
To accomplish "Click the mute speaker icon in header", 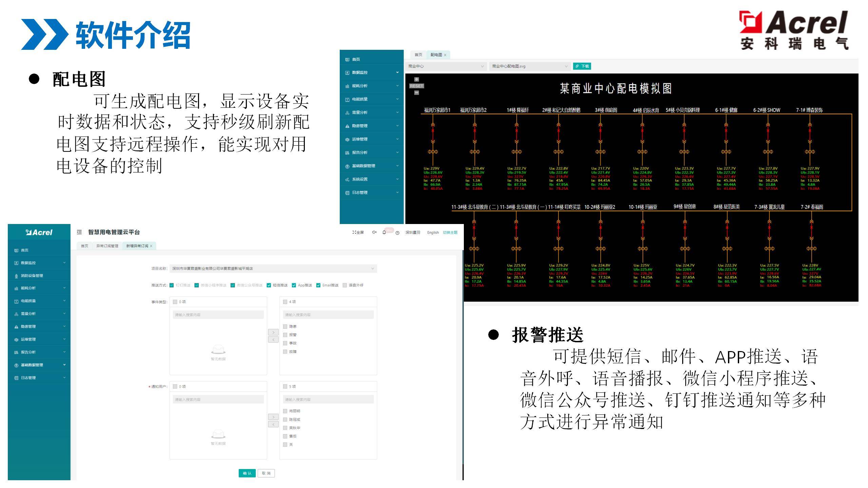I will [374, 232].
